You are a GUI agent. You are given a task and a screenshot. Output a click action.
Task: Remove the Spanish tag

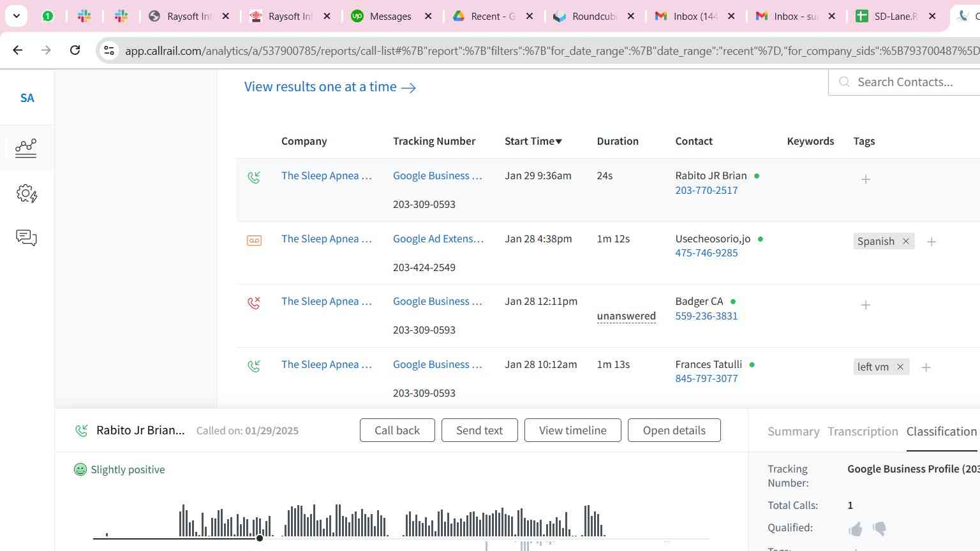(905, 241)
